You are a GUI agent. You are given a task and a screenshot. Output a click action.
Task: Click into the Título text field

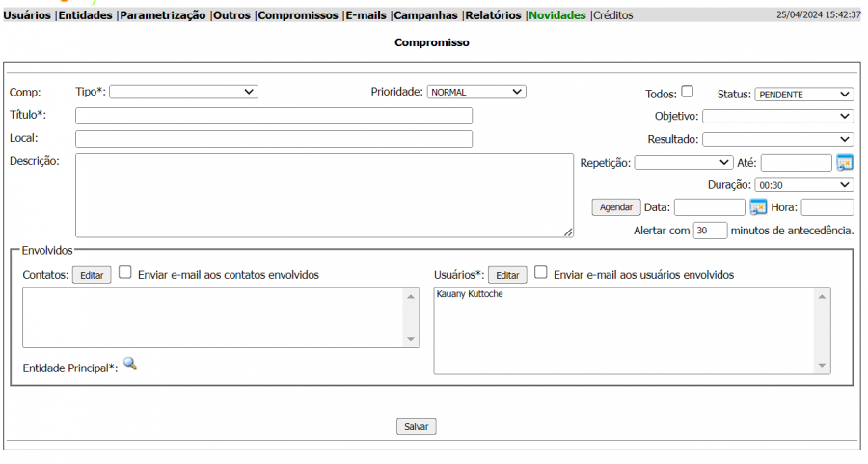pos(273,116)
